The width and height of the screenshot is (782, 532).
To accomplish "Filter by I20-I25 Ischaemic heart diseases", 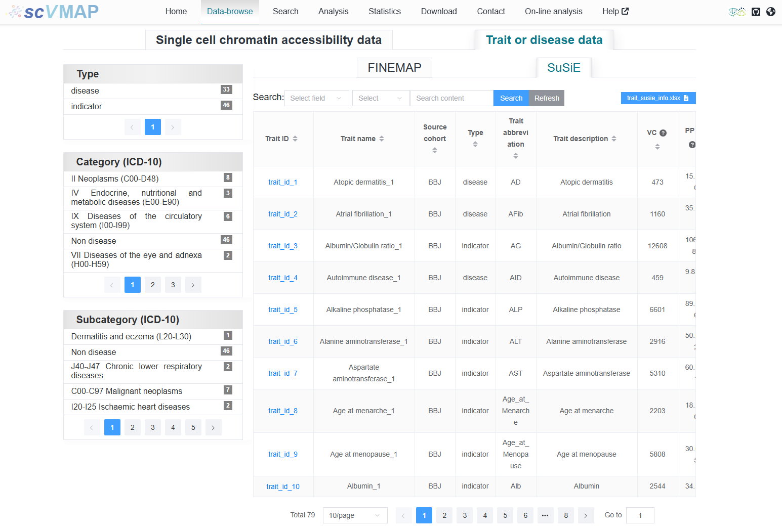I will (x=153, y=407).
